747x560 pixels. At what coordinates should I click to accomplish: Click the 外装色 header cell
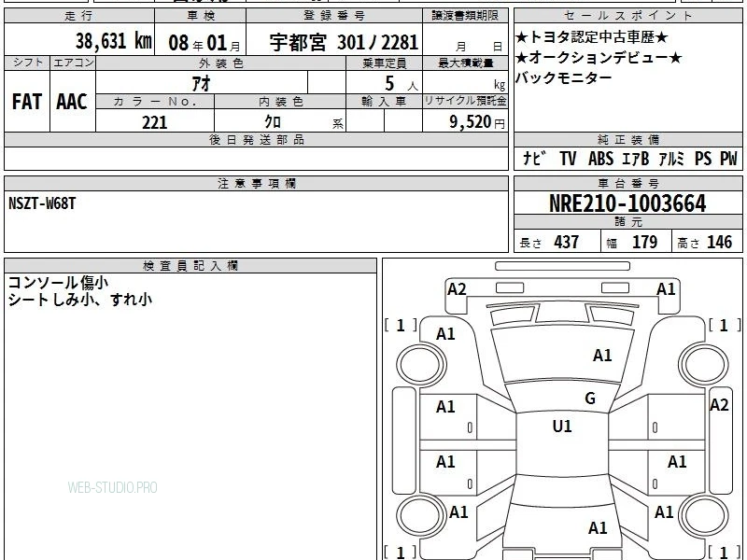click(x=221, y=63)
